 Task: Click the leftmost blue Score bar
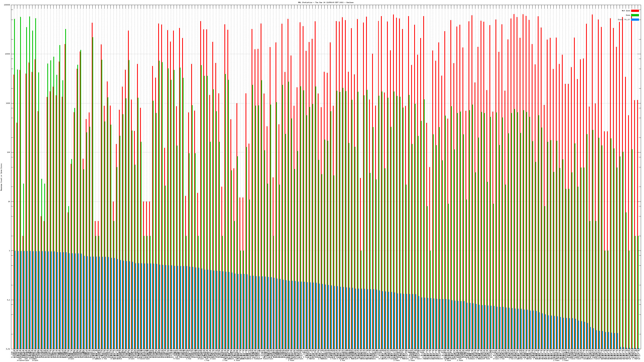coord(15,300)
